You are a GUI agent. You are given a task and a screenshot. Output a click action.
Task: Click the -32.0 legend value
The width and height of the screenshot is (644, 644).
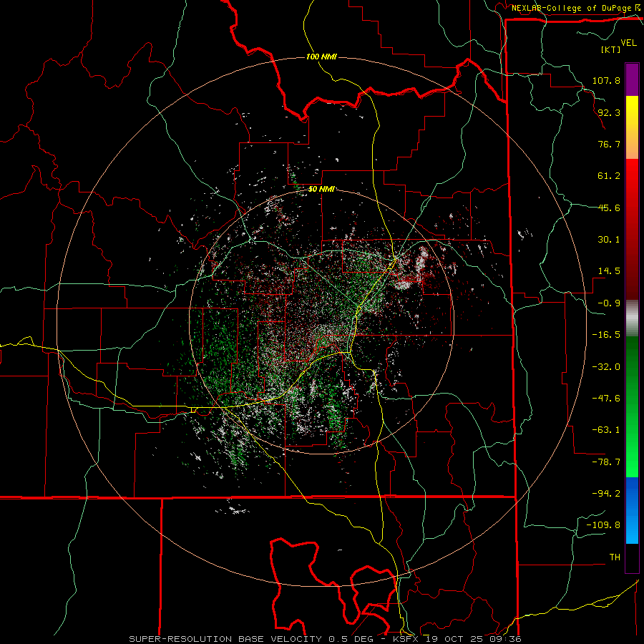click(x=606, y=367)
